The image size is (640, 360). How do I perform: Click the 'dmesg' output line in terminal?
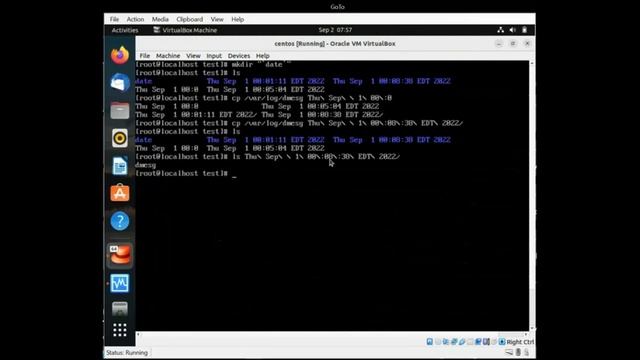[x=145, y=165]
